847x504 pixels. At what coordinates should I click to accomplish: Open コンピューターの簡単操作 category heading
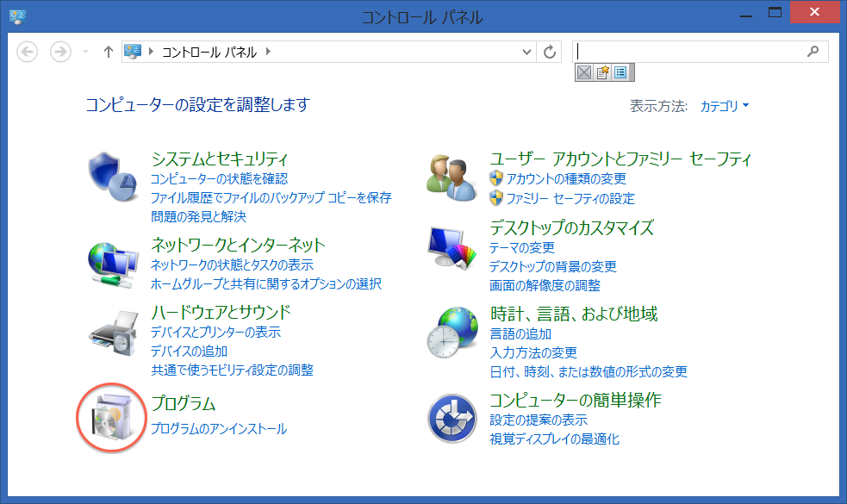click(576, 401)
